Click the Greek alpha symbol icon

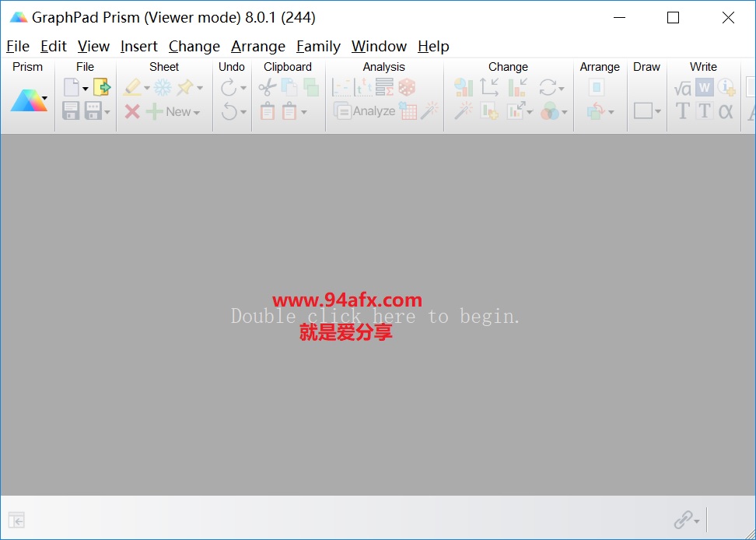pyautogui.click(x=726, y=111)
